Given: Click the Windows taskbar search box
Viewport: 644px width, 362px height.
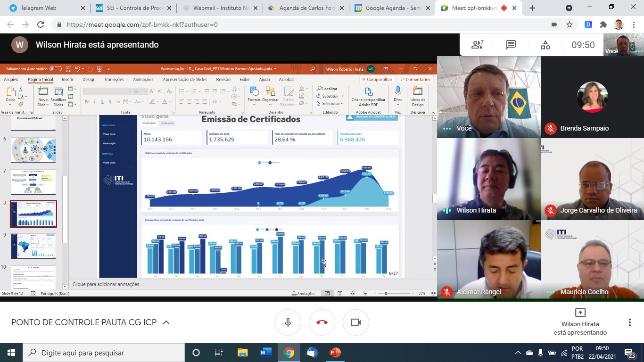Looking at the screenshot, I should 104,353.
